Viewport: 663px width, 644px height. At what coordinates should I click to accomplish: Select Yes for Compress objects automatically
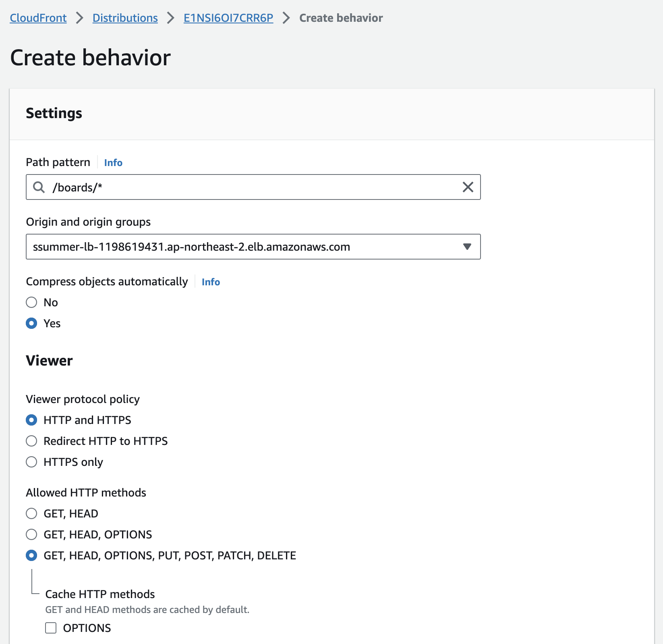[x=31, y=323]
